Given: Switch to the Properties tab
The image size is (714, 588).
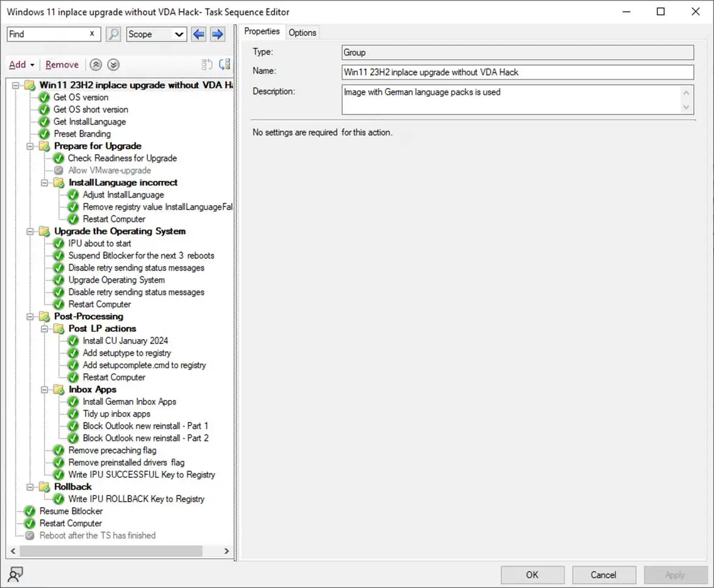Looking at the screenshot, I should 262,32.
